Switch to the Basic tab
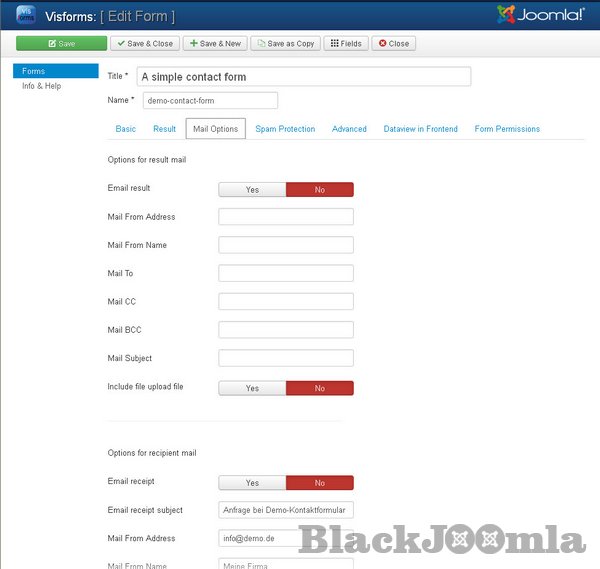This screenshot has width=600, height=569. pyautogui.click(x=126, y=129)
